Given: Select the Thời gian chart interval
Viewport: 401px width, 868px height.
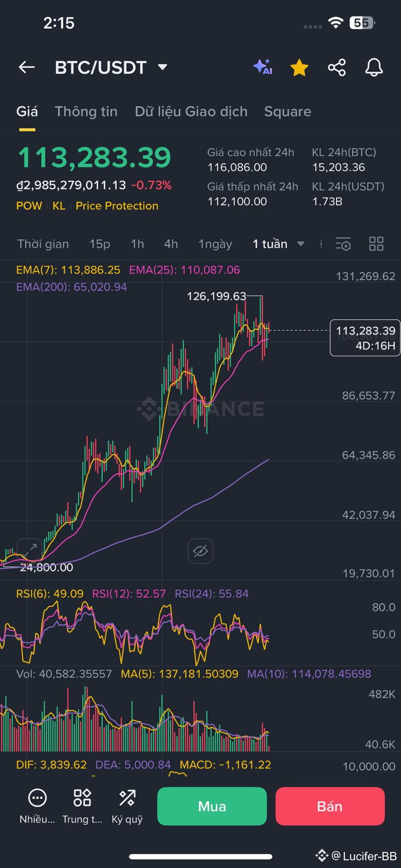Looking at the screenshot, I should [43, 244].
